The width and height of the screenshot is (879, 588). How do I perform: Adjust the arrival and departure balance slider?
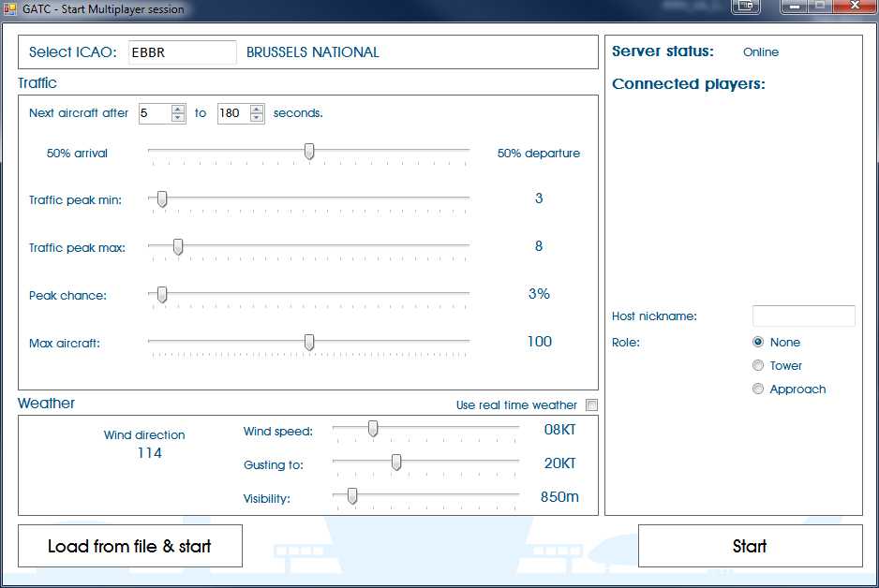[309, 152]
